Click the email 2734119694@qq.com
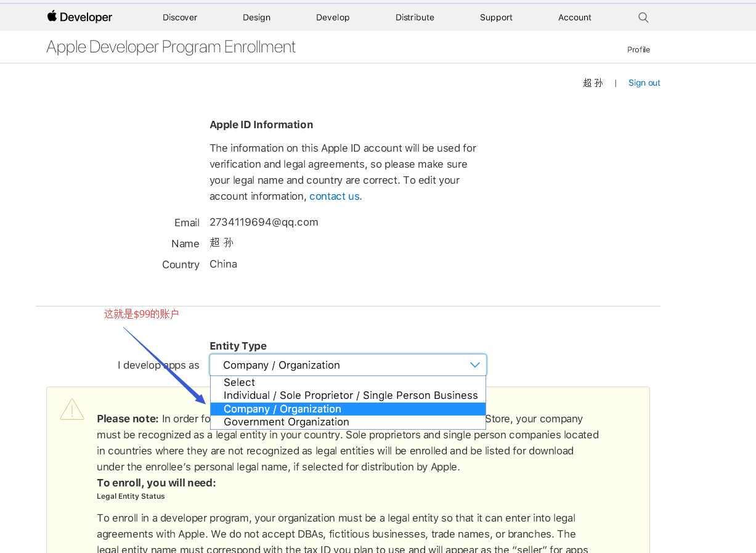 tap(264, 222)
